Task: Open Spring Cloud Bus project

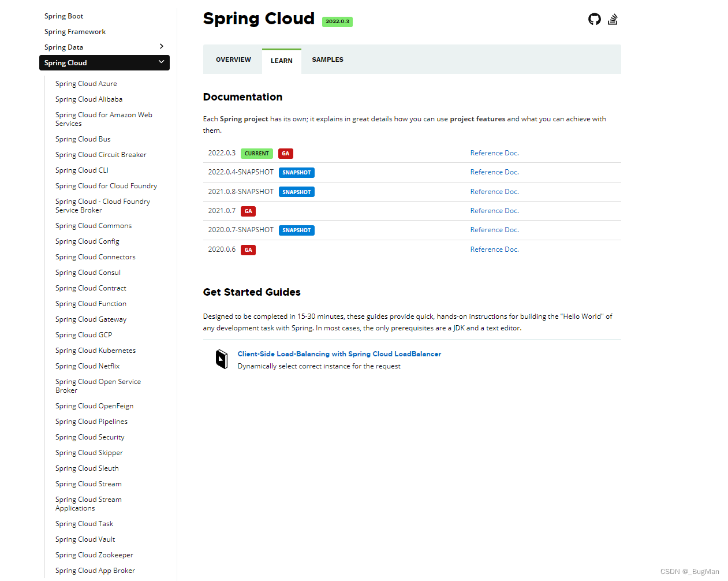Action: click(x=83, y=139)
